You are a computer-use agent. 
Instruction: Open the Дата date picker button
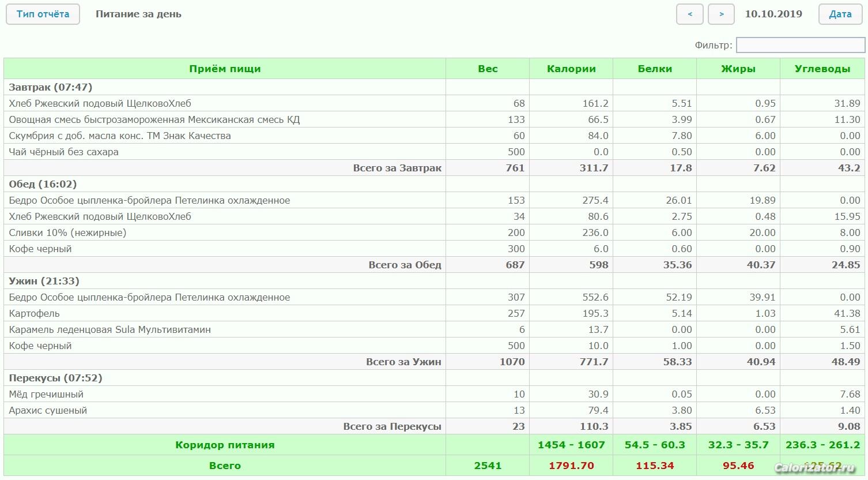pos(840,14)
